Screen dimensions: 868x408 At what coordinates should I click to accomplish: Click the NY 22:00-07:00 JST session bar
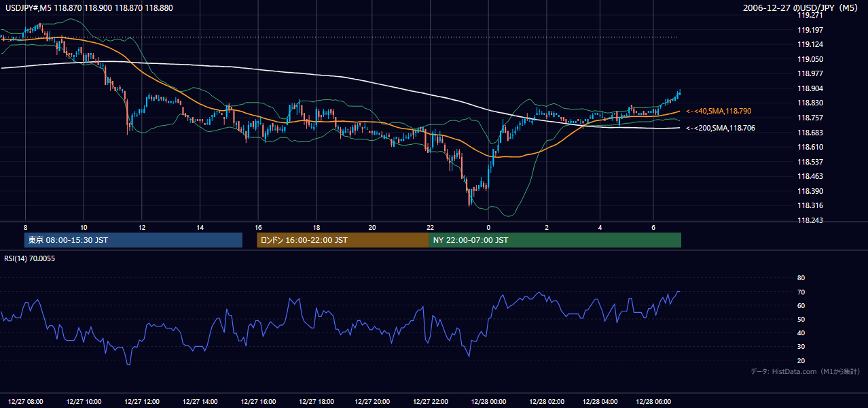(555, 240)
